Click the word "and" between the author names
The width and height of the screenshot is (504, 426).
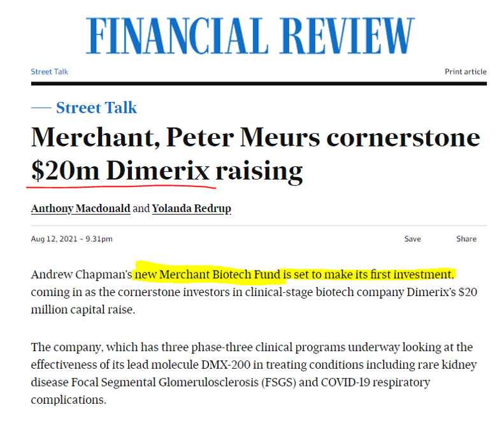coord(141,208)
